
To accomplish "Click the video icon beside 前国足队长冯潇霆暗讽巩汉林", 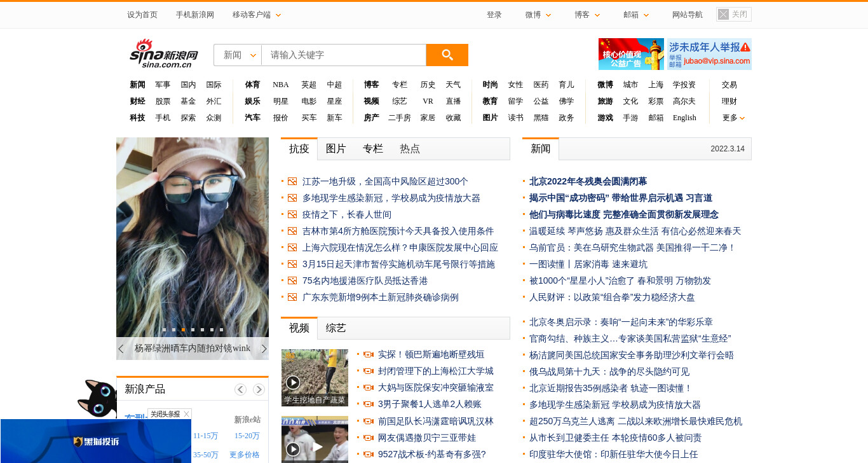I will point(368,421).
